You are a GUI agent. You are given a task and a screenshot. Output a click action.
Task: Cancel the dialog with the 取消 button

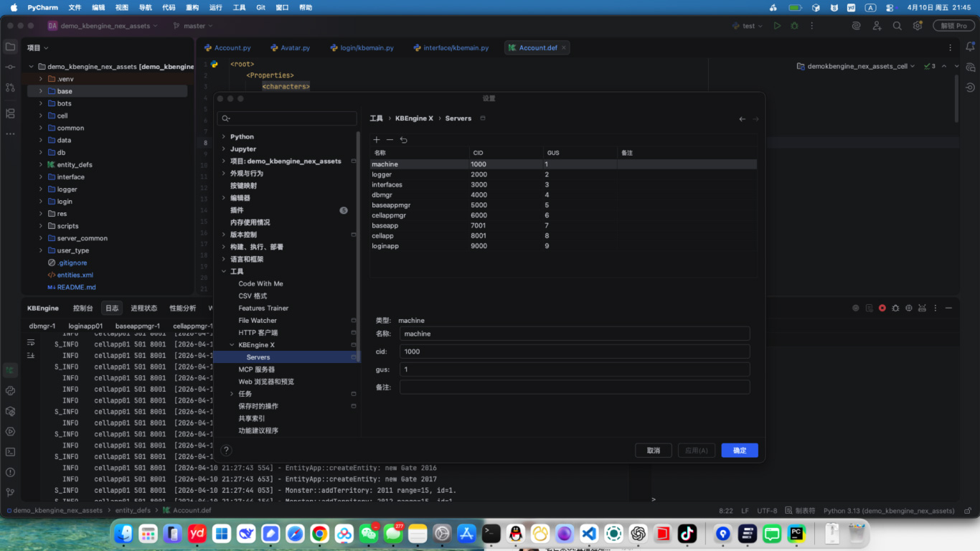pos(653,450)
